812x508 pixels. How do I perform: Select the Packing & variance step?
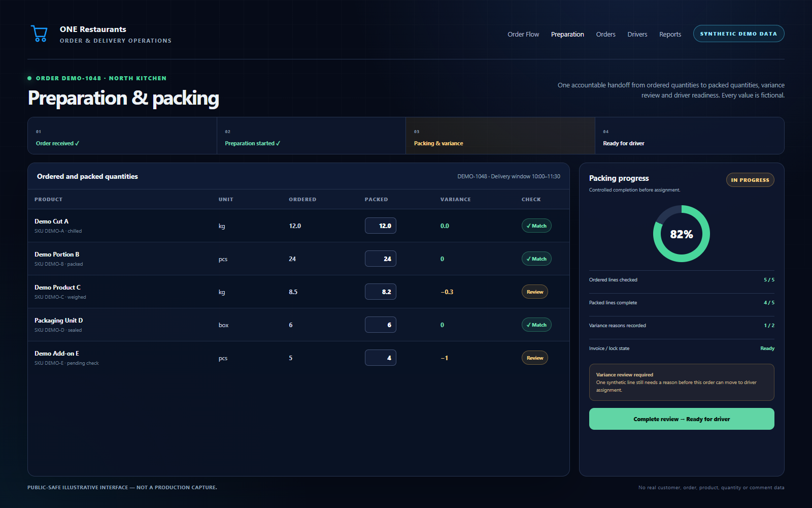[x=500, y=136]
